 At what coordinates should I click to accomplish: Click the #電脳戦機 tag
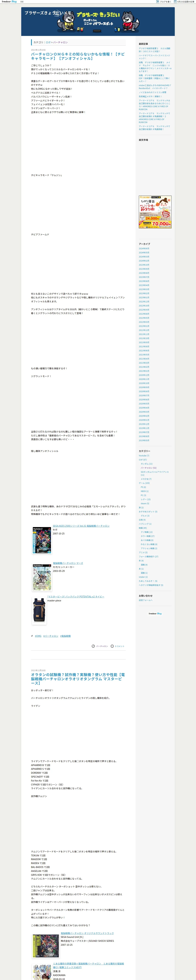pyautogui.click(x=65, y=636)
